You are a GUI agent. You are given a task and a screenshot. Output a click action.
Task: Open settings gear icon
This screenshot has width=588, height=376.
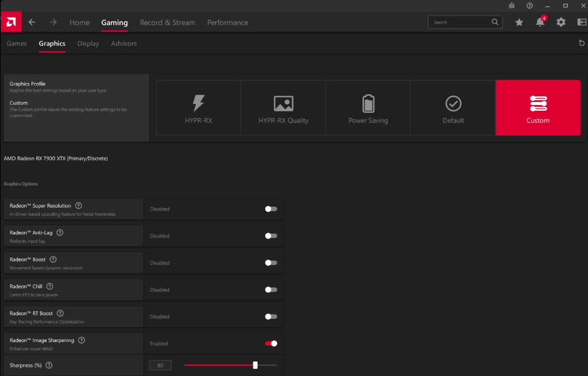(561, 22)
